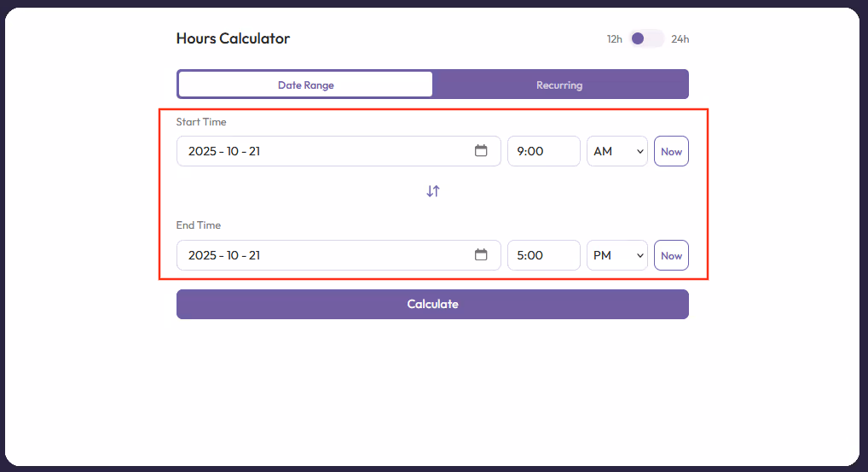Click the Hours Calculator heading

click(233, 38)
